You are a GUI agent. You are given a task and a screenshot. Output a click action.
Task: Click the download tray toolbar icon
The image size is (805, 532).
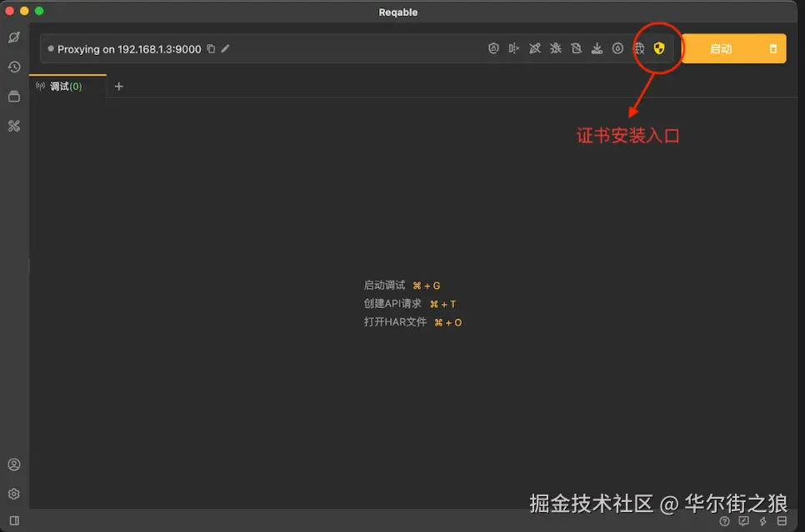597,48
